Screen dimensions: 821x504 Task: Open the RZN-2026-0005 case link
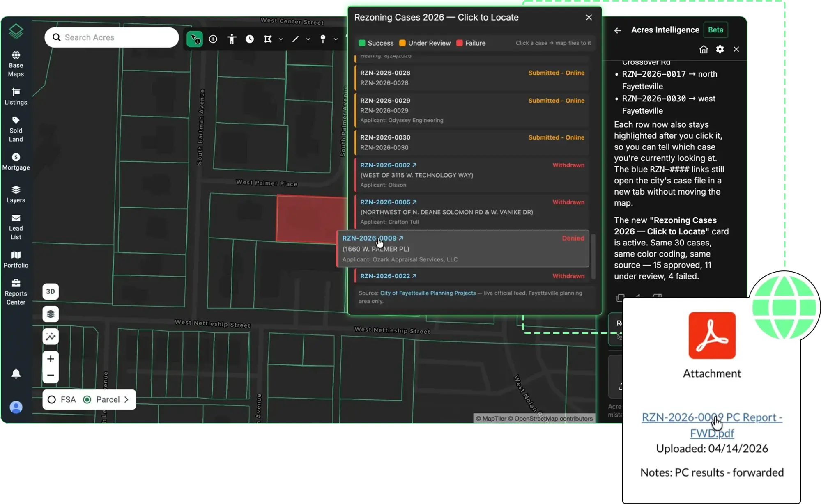click(x=388, y=202)
